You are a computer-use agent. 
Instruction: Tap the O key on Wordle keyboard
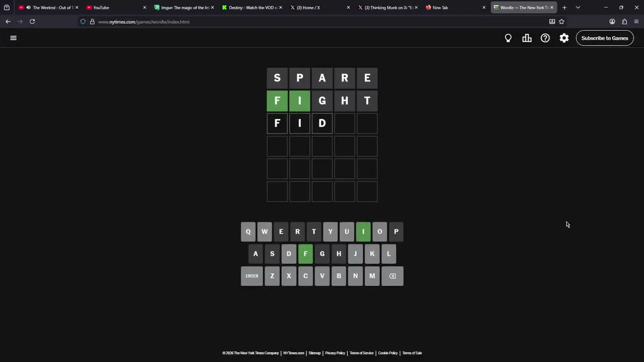(x=380, y=232)
